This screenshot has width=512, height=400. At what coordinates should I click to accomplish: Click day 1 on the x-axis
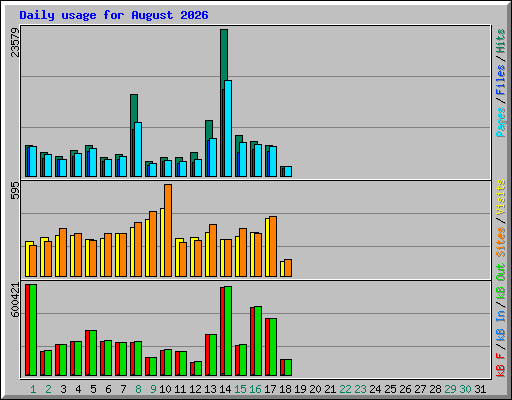tap(33, 389)
